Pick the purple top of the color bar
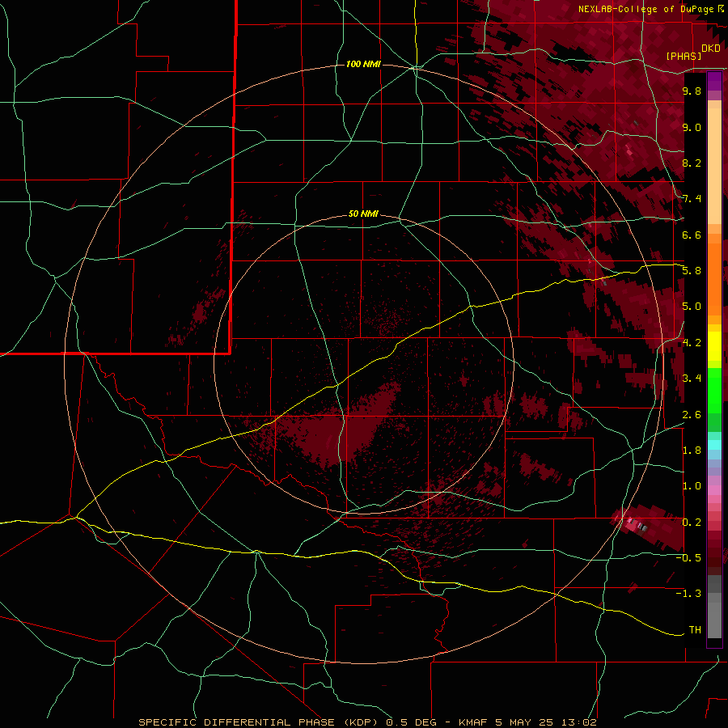 (714, 82)
